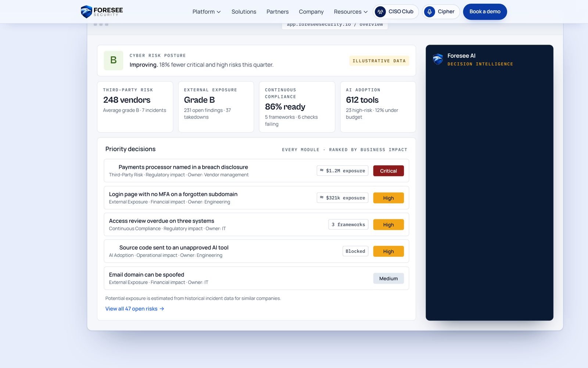This screenshot has width=588, height=368.
Task: Click the 3 frameworks chip
Action: 348,224
